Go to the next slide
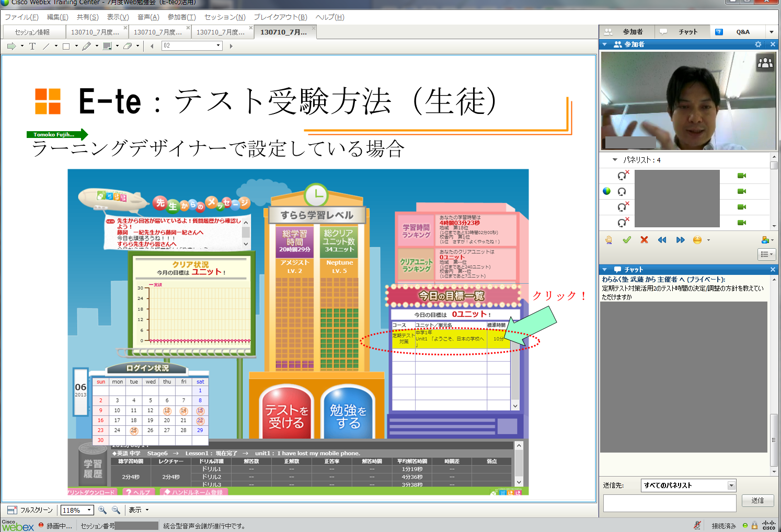The height and width of the screenshot is (532, 781). (x=231, y=46)
